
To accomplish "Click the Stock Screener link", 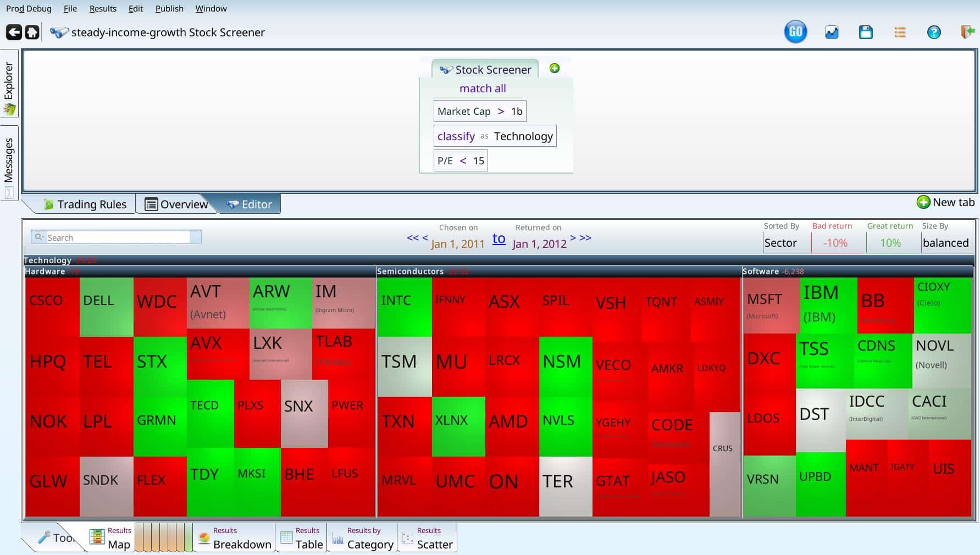I will [493, 70].
